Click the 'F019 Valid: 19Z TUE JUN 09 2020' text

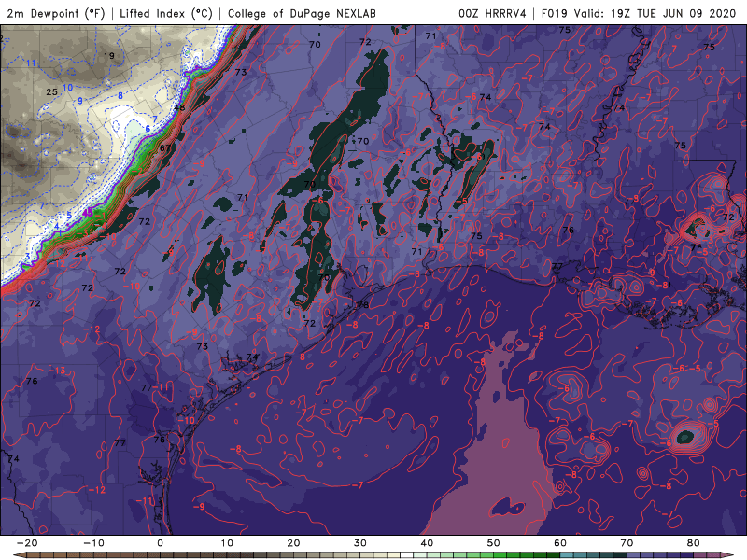(x=639, y=13)
